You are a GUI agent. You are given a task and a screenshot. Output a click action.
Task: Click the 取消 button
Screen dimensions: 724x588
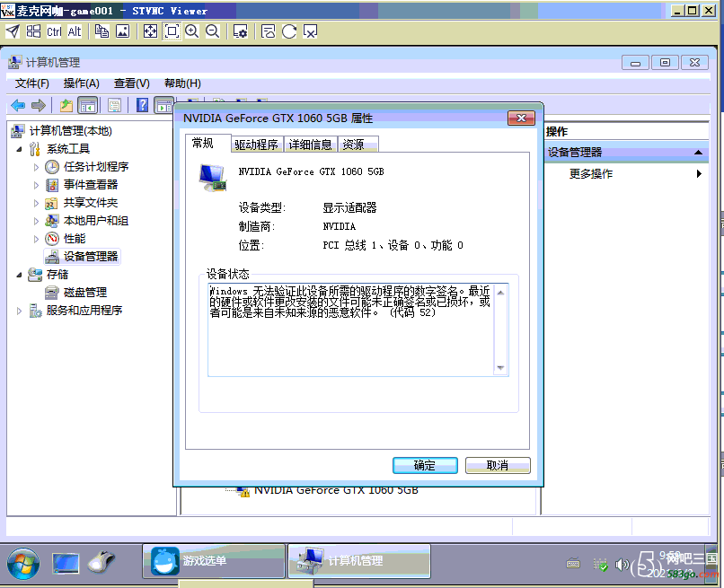pyautogui.click(x=498, y=465)
